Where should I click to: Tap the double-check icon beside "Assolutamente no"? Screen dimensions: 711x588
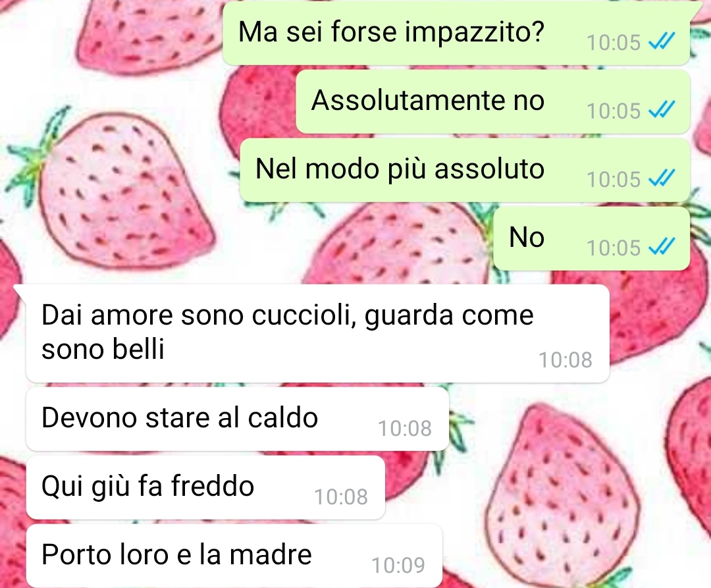point(662,110)
